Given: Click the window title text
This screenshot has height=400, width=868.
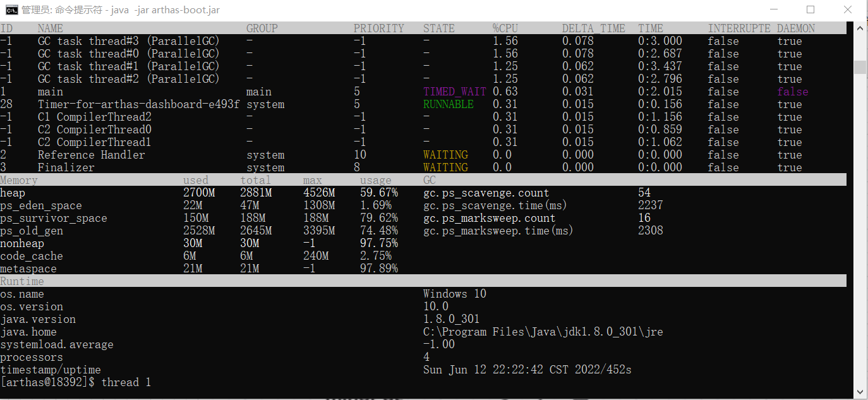Looking at the screenshot, I should (x=121, y=9).
